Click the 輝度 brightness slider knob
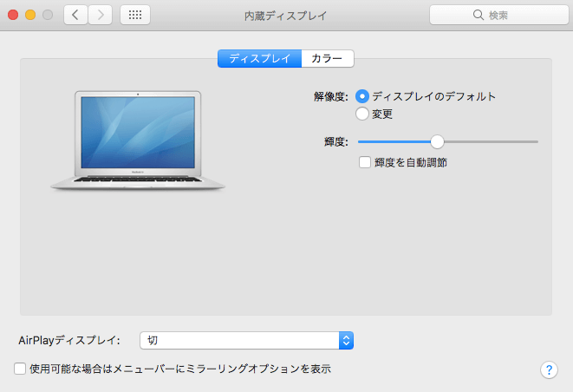This screenshot has height=392, width=573. click(437, 142)
